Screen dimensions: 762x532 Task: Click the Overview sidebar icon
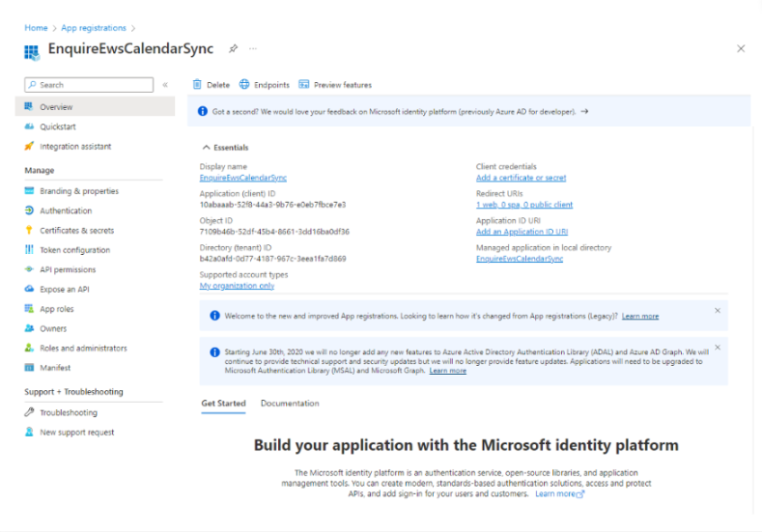pos(29,106)
